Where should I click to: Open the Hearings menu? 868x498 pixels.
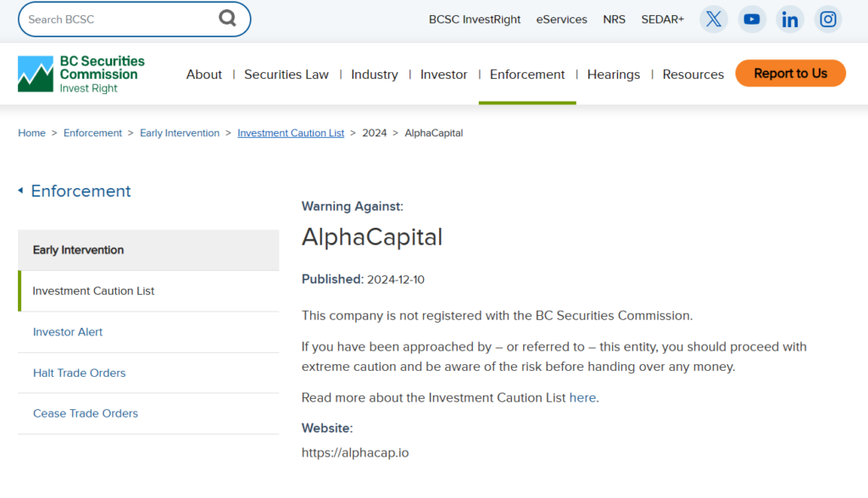tap(614, 75)
